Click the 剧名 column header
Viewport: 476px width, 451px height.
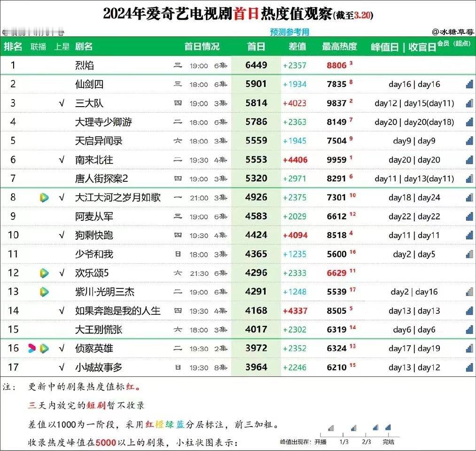pyautogui.click(x=84, y=47)
